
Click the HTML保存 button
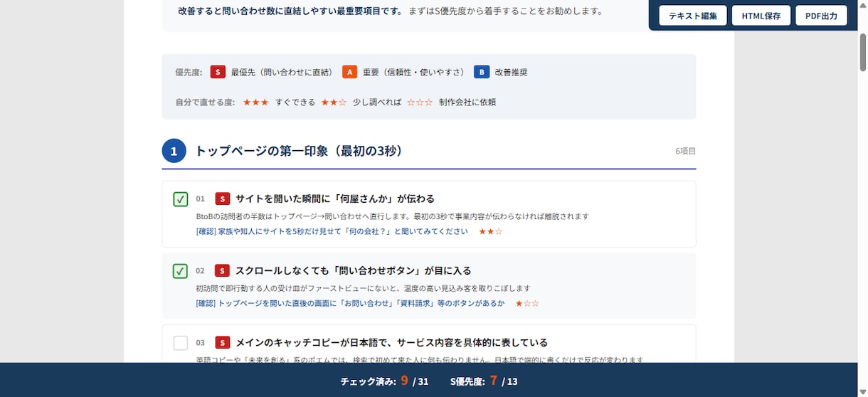761,16
